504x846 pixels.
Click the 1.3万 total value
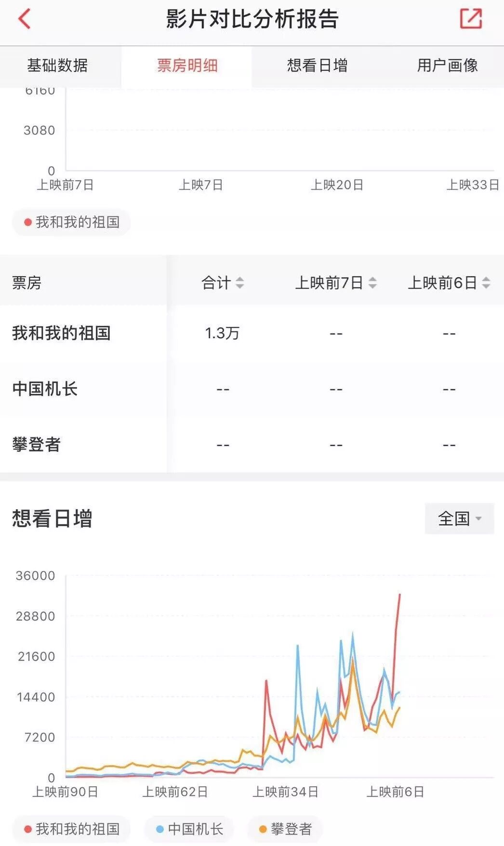[222, 333]
